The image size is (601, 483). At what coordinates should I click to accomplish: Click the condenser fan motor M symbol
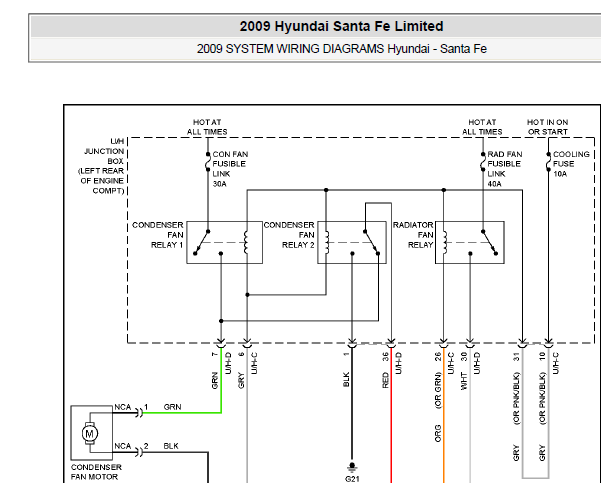tap(90, 434)
